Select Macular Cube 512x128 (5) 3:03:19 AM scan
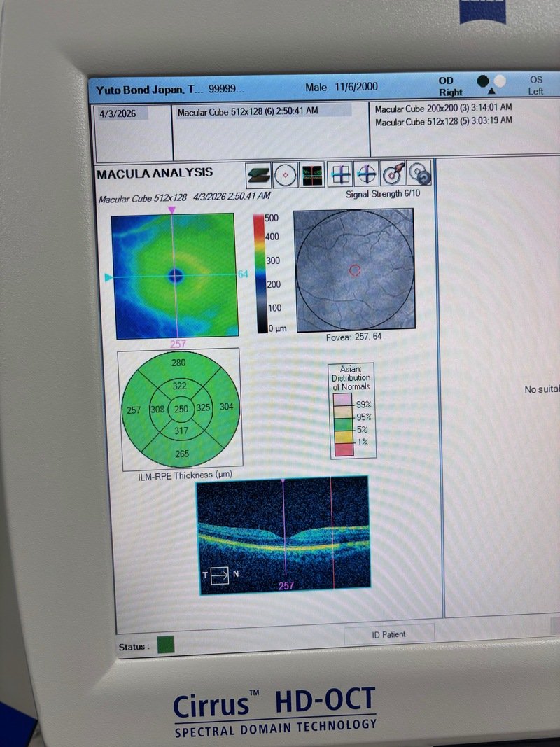 click(443, 121)
